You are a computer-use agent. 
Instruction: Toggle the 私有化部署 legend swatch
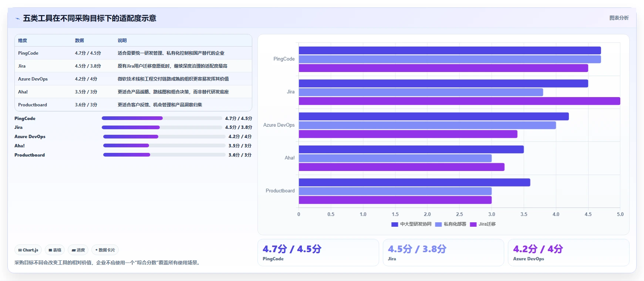pyautogui.click(x=438, y=224)
